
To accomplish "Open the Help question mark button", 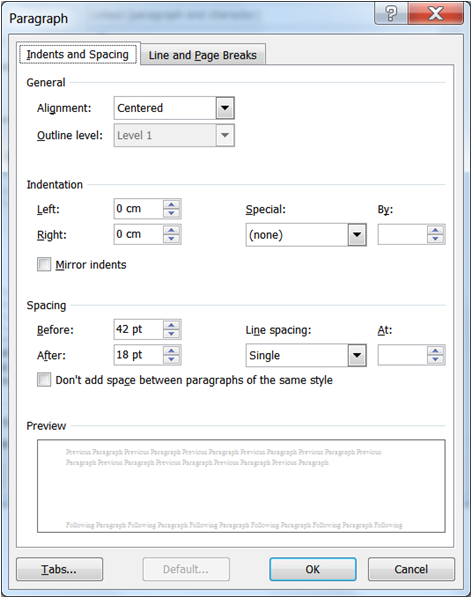I will (x=391, y=14).
